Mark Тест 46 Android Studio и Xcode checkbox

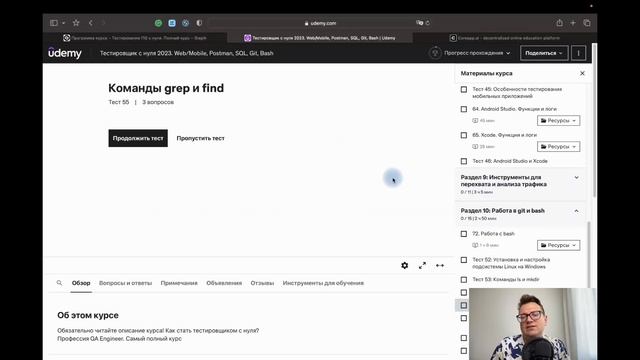(x=464, y=161)
